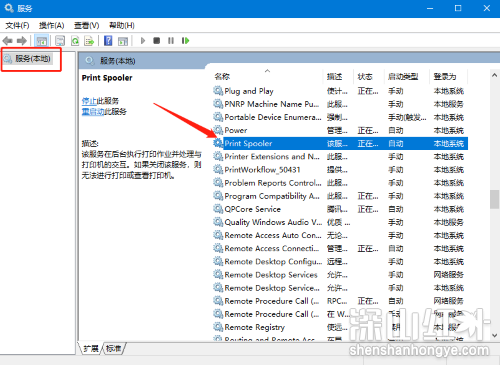Viewport: 500px width, 365px height.
Task: Sort by the 启动类型 column header
Action: [407, 77]
